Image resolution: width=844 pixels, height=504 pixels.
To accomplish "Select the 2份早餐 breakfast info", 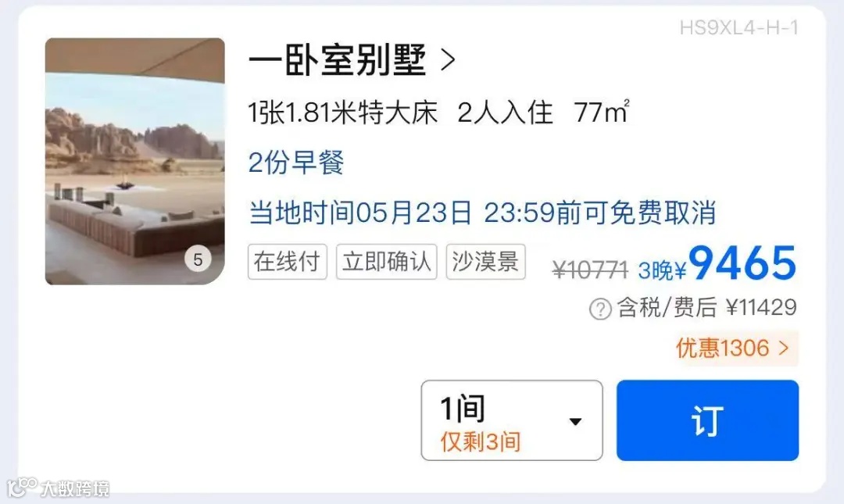I will pos(296,163).
